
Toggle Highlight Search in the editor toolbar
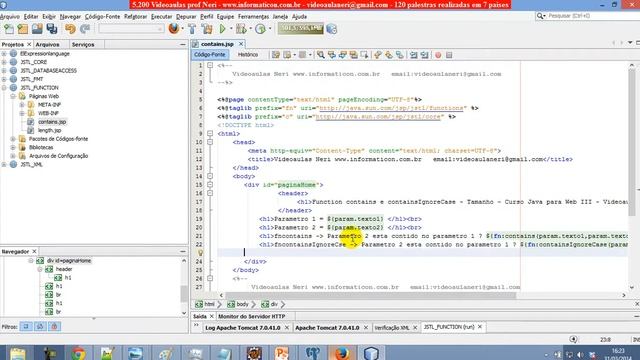pos(353,55)
